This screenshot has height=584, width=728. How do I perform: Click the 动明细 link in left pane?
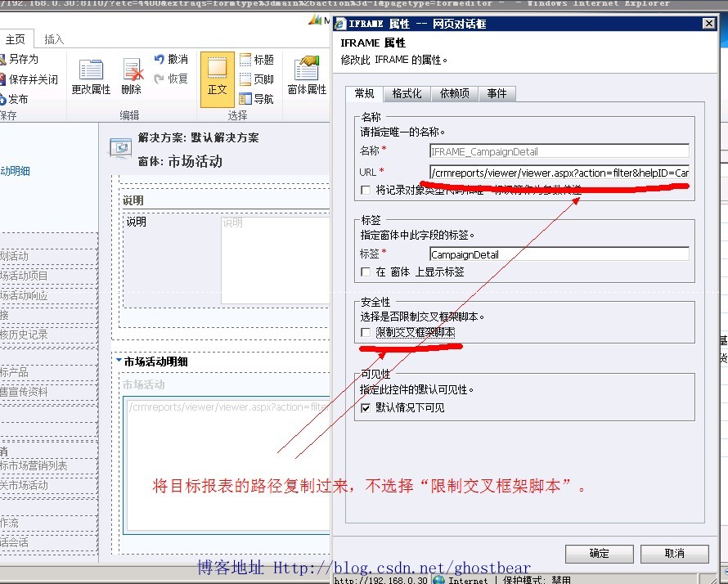pos(15,171)
